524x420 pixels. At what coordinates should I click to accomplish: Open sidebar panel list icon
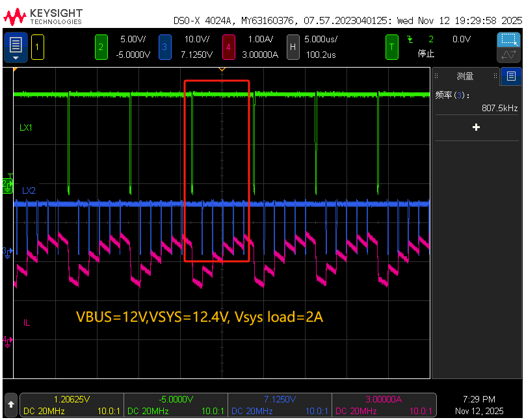(511, 76)
